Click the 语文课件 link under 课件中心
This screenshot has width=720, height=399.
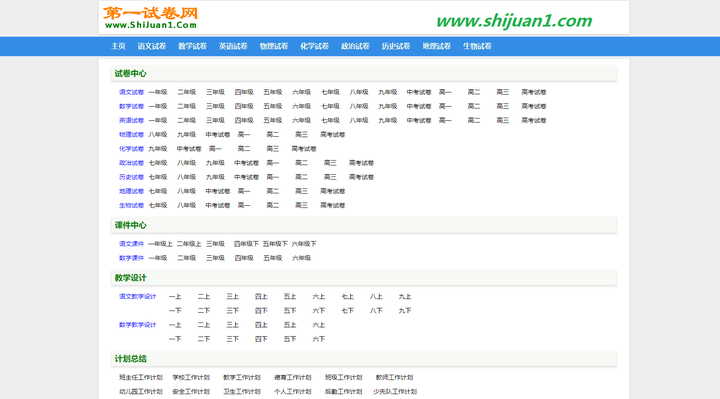131,244
